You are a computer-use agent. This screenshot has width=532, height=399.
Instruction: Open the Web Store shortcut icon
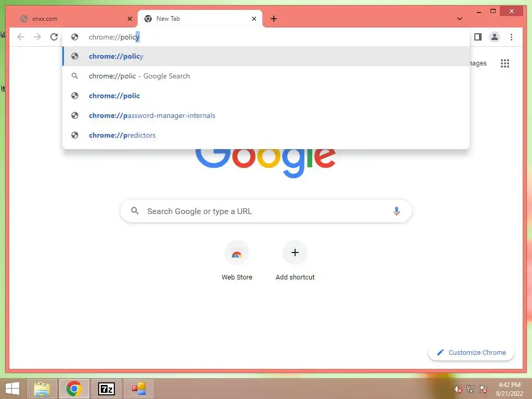237,253
